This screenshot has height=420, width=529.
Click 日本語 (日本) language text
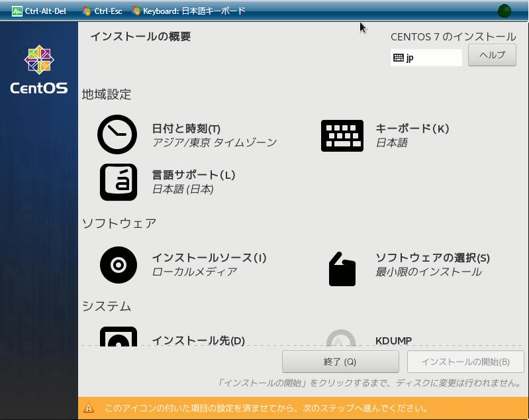(x=183, y=189)
